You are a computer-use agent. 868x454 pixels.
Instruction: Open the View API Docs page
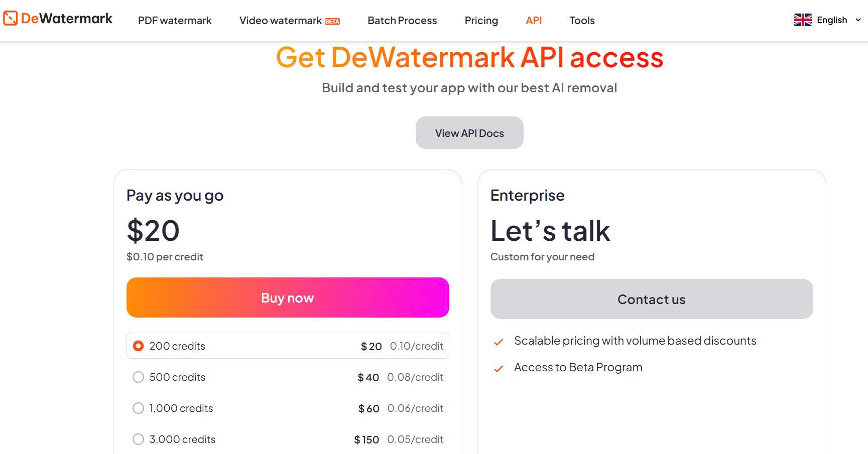coord(469,132)
